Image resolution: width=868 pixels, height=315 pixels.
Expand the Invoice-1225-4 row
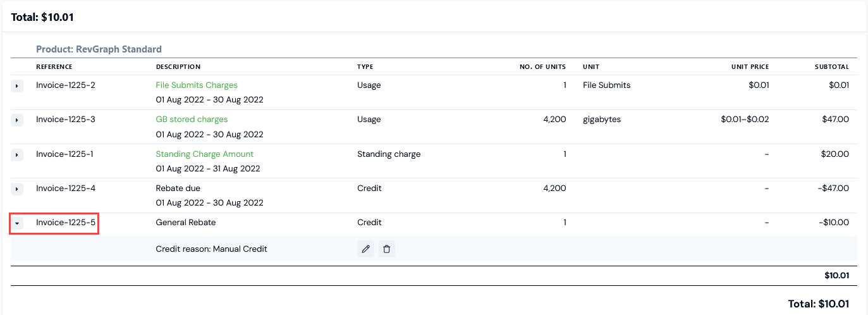(x=17, y=188)
